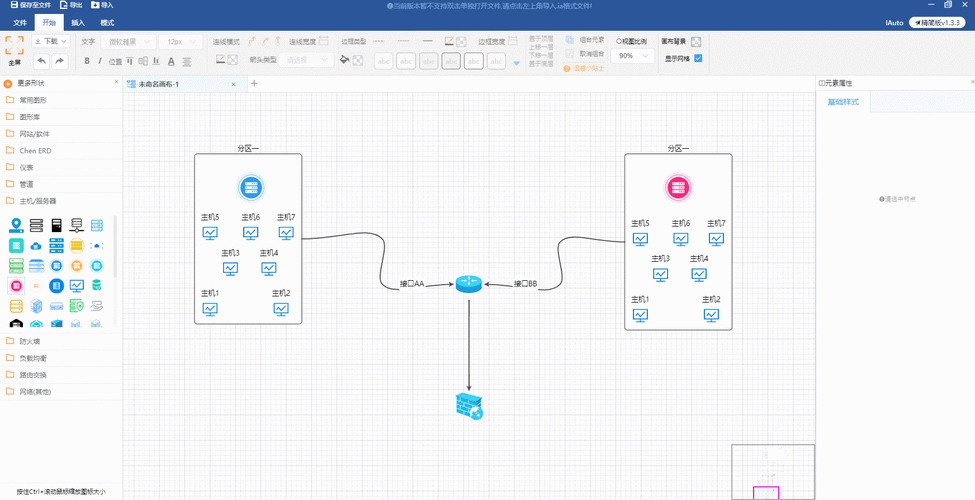Click the 更多形状 more shapes button
975x500 pixels.
[30, 83]
